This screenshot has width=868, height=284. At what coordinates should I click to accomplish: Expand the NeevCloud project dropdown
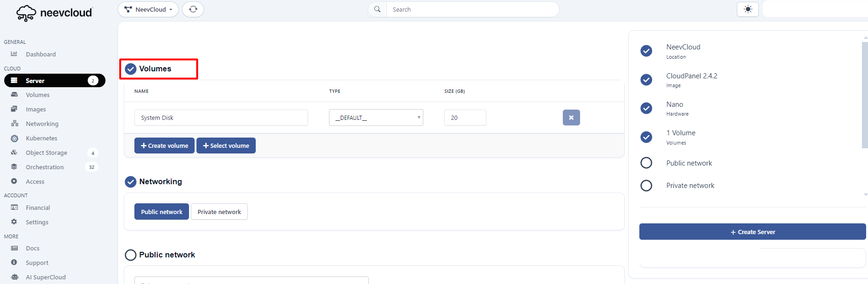(x=148, y=9)
